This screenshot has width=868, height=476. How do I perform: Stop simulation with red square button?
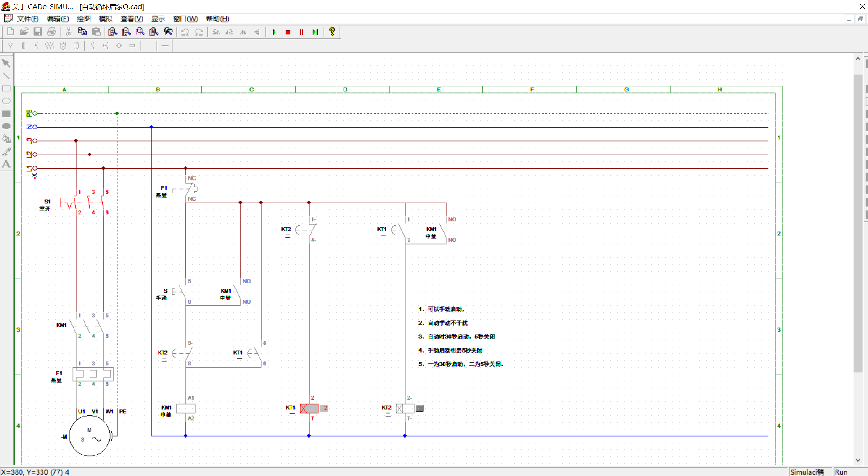point(288,32)
